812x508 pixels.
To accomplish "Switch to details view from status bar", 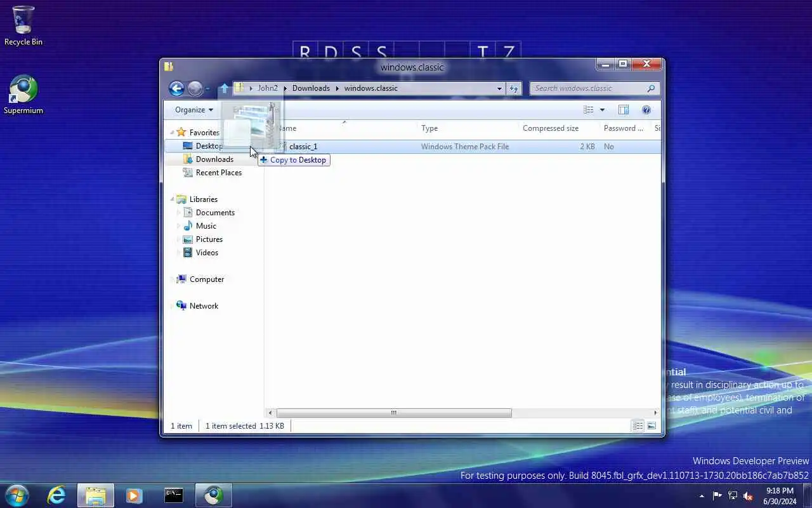I will (638, 426).
